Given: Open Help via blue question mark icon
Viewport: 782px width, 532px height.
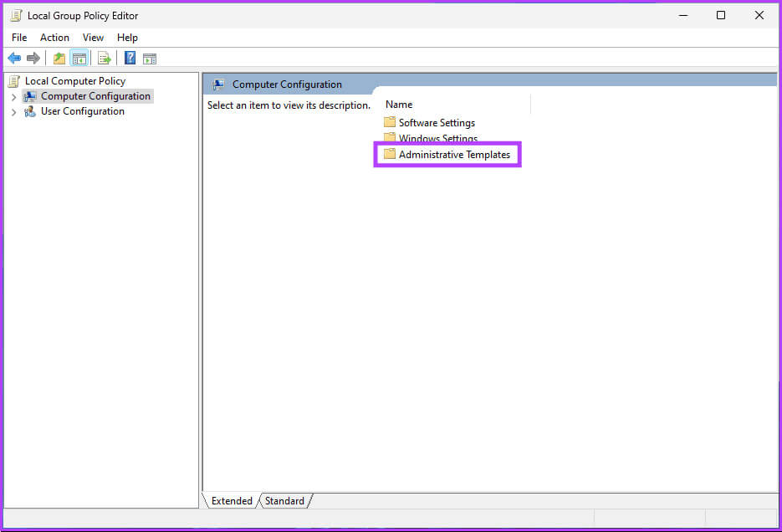Looking at the screenshot, I should pyautogui.click(x=130, y=58).
